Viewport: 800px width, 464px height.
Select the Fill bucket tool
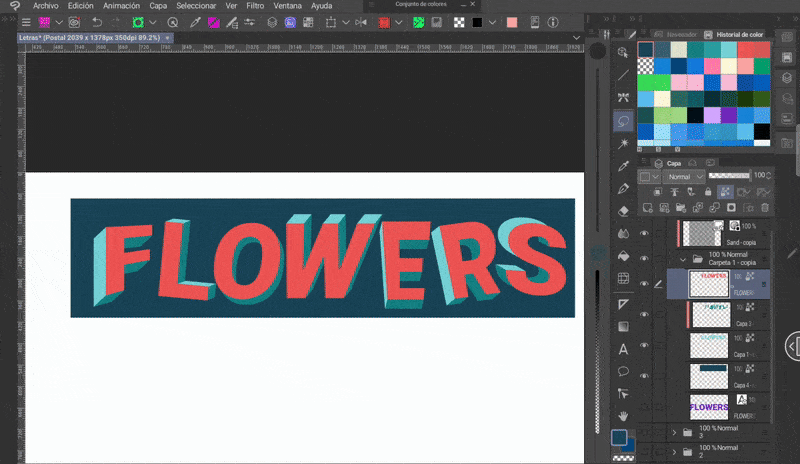point(623,256)
